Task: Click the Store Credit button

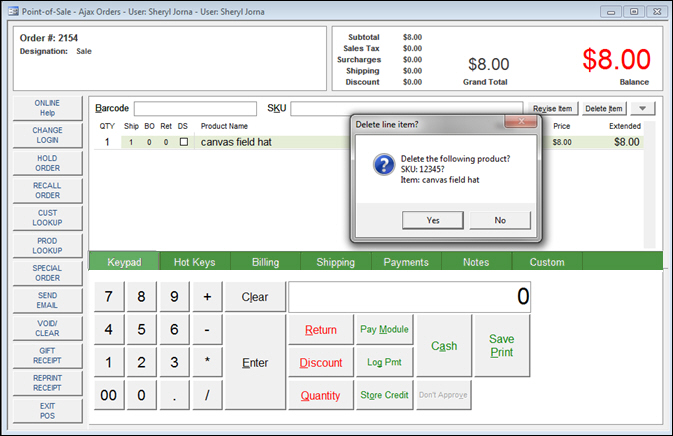Action: [384, 395]
